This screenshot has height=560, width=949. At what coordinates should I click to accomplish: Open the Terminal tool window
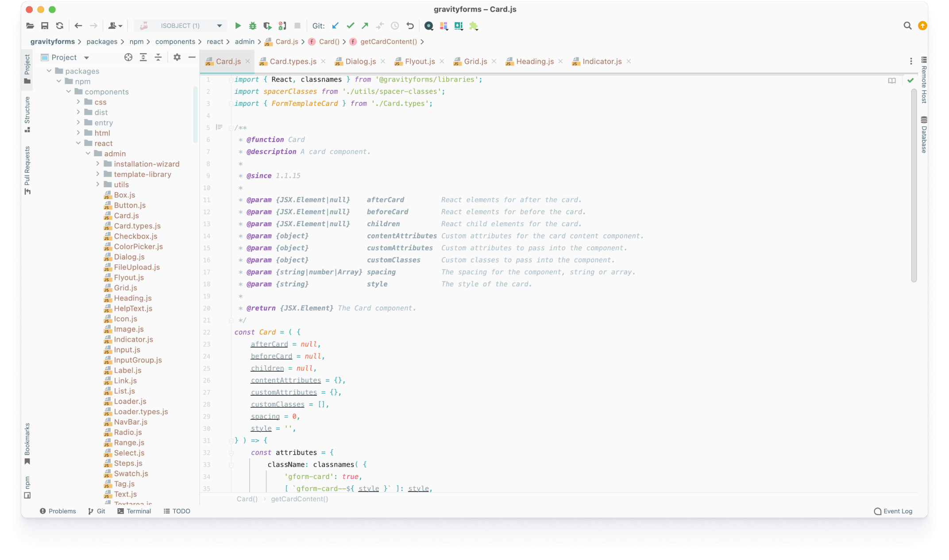[134, 511]
